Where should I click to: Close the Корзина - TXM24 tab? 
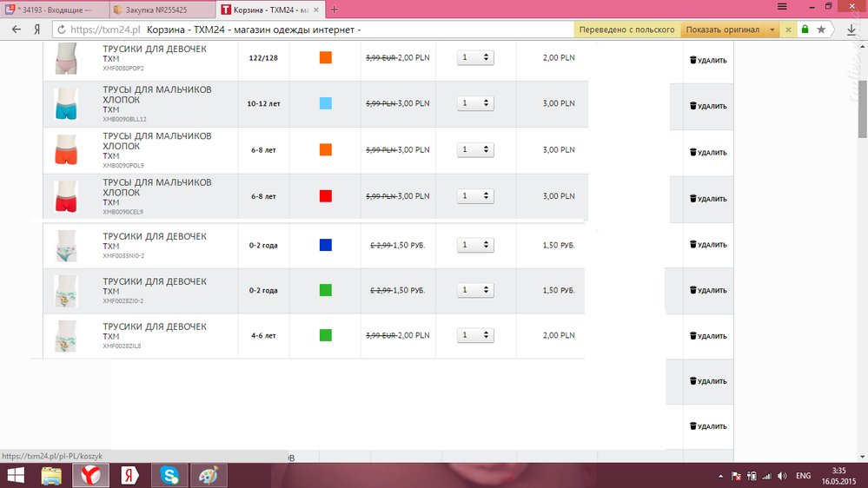(316, 10)
